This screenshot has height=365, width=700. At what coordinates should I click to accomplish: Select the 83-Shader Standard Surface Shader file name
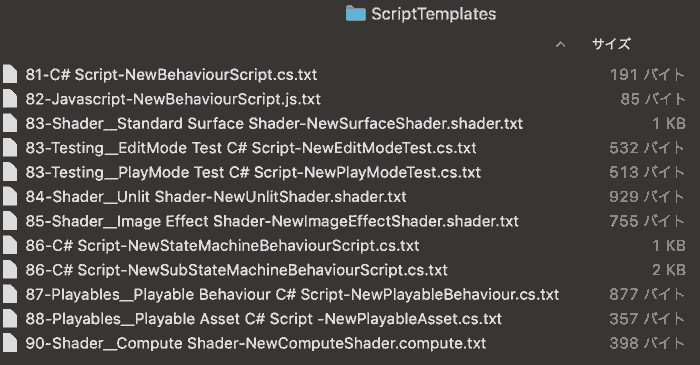(x=274, y=124)
